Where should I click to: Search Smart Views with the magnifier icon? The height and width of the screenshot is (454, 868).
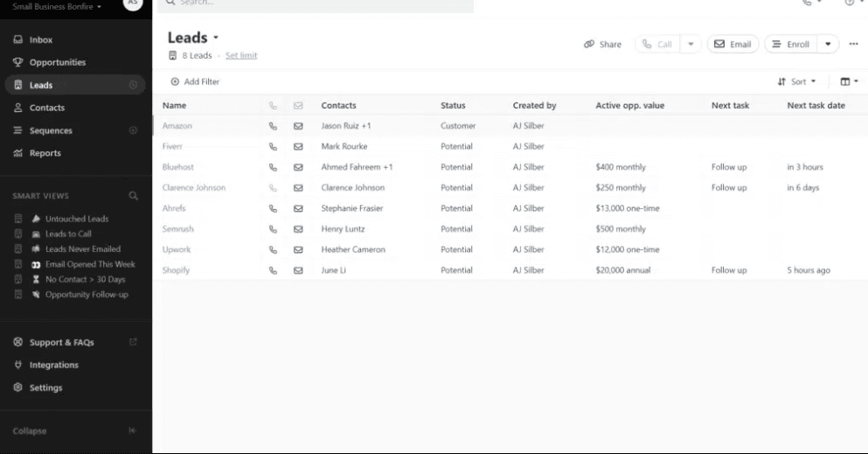coord(133,195)
